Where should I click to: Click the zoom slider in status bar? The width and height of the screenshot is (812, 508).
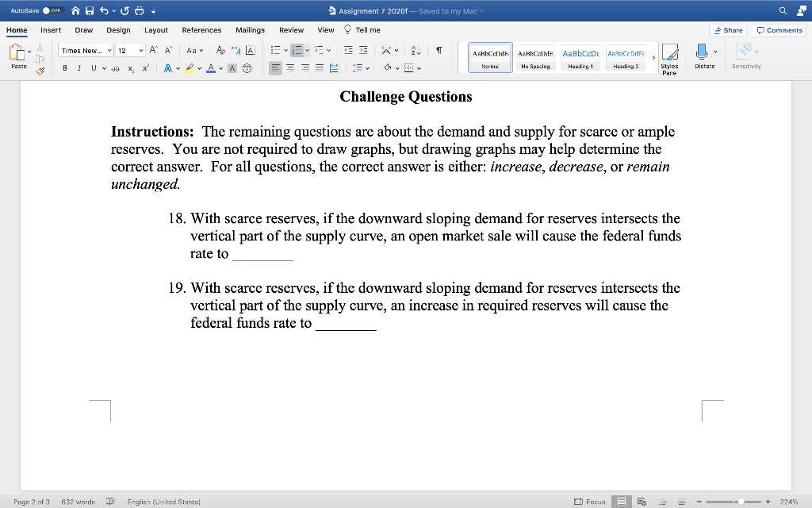(x=733, y=502)
